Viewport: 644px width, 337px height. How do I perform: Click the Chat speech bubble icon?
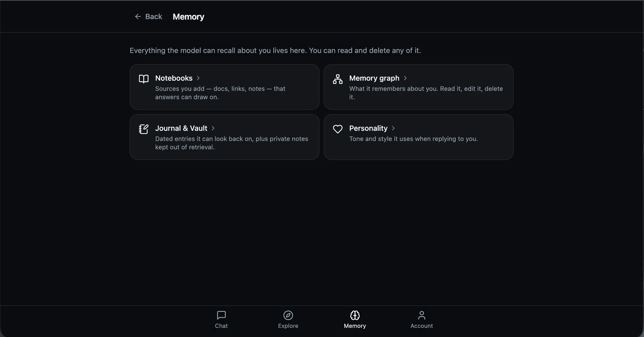(x=221, y=315)
